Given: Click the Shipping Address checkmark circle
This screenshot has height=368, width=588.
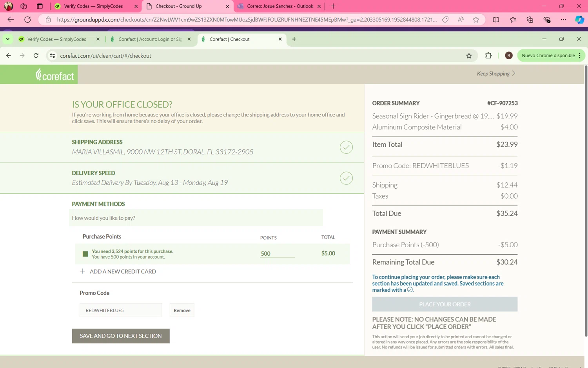Looking at the screenshot, I should click(x=346, y=148).
